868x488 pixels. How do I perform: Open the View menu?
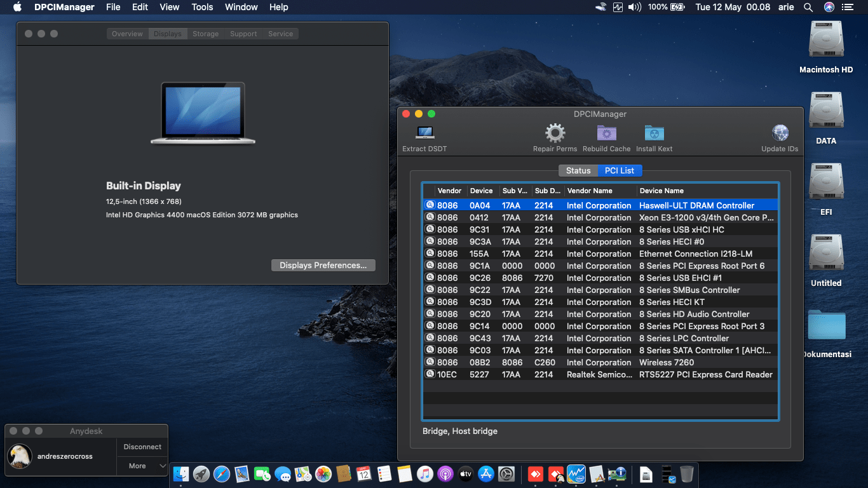tap(170, 7)
